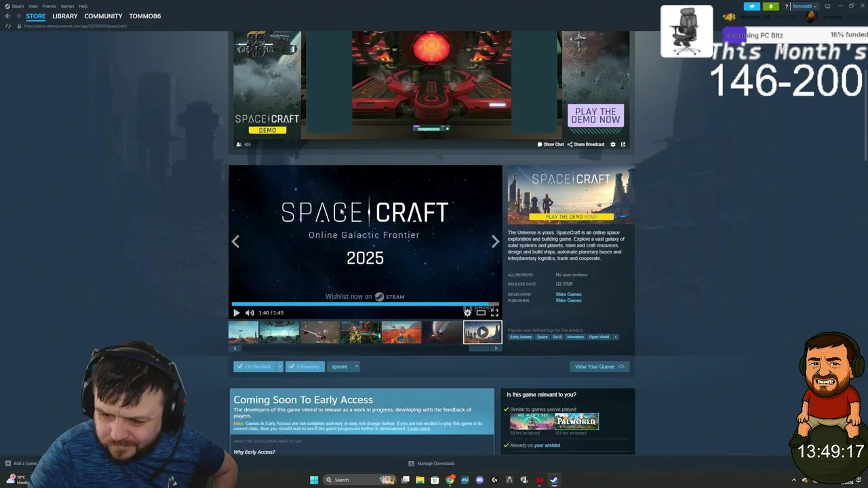
Task: Play the SpaceCraft trailer video
Action: (236, 312)
